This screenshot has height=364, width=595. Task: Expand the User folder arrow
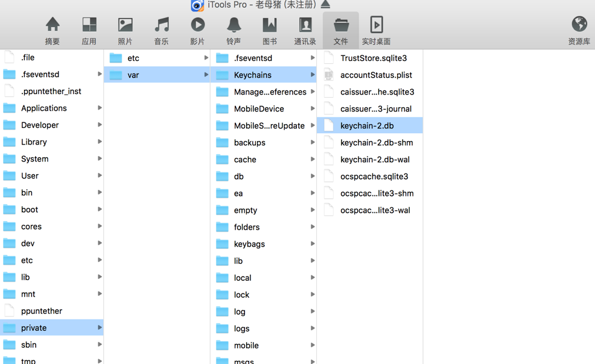pos(100,175)
